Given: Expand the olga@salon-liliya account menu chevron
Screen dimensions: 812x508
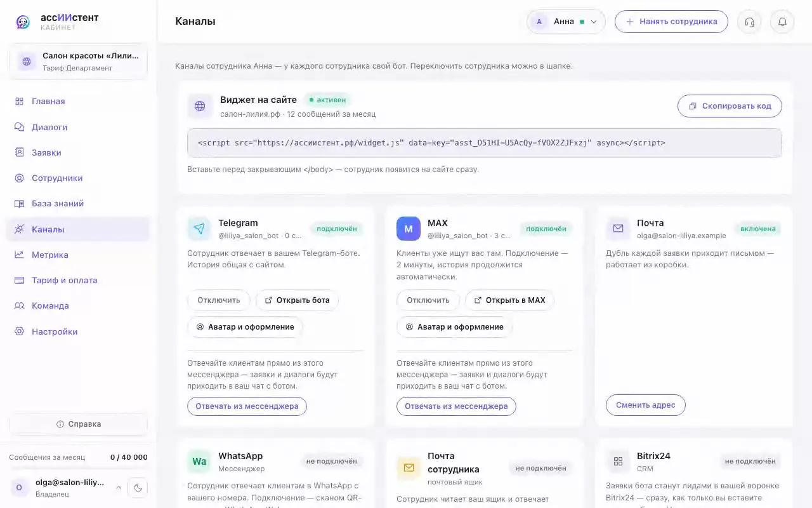Looking at the screenshot, I should [119, 488].
